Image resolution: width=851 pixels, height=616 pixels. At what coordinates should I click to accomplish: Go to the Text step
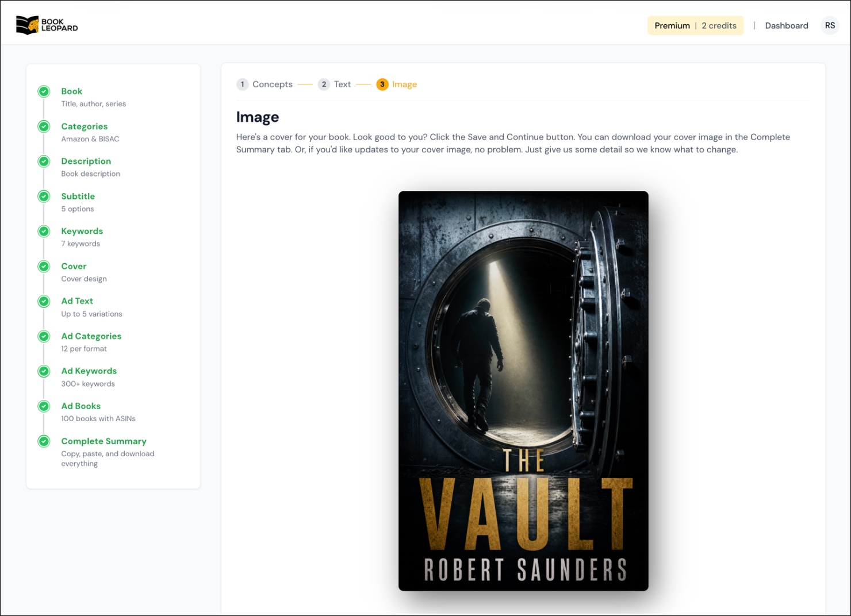tap(342, 84)
